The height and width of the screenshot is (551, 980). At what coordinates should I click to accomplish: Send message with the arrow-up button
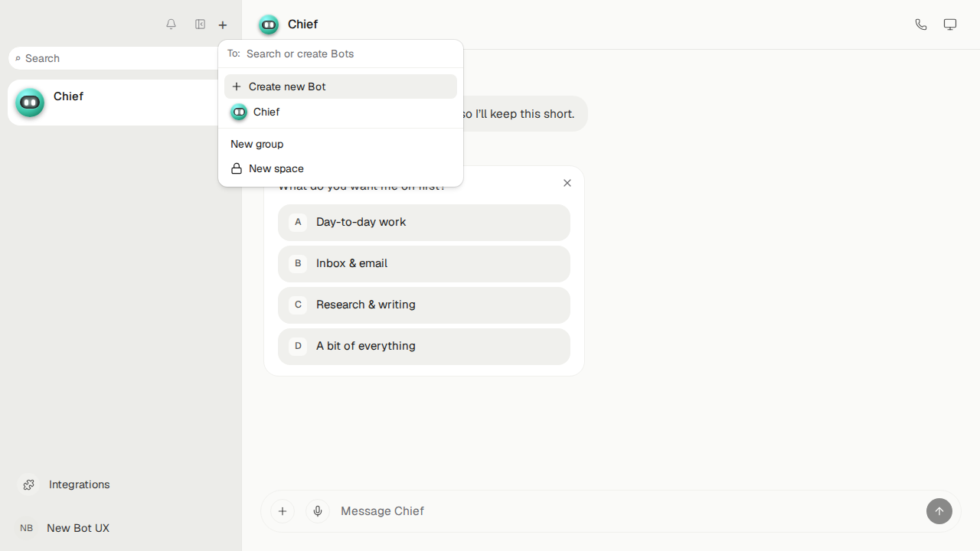939,511
